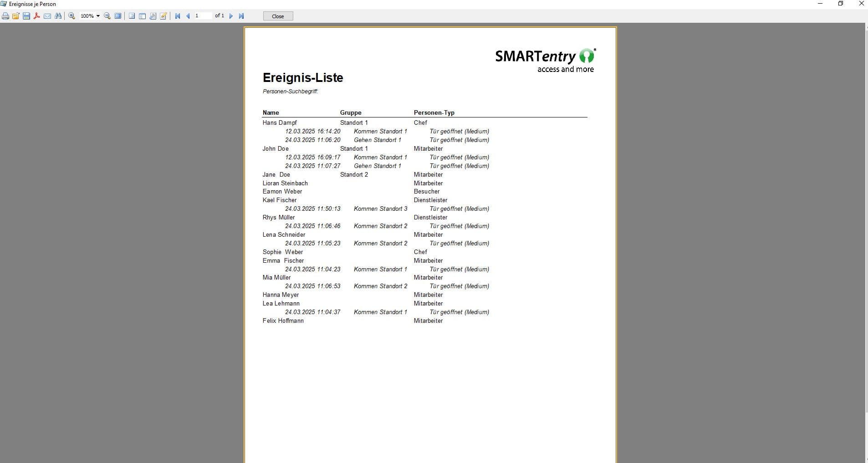868x463 pixels.
Task: Jump to the last page
Action: click(242, 16)
